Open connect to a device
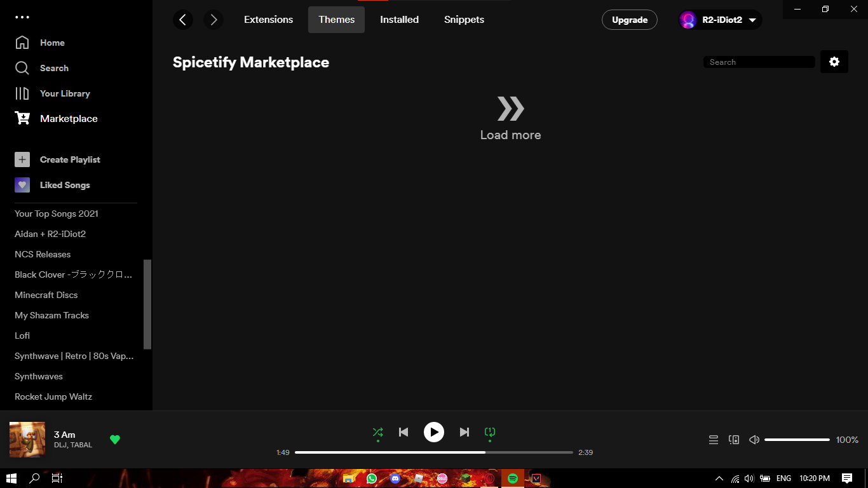The height and width of the screenshot is (488, 868). click(x=734, y=440)
